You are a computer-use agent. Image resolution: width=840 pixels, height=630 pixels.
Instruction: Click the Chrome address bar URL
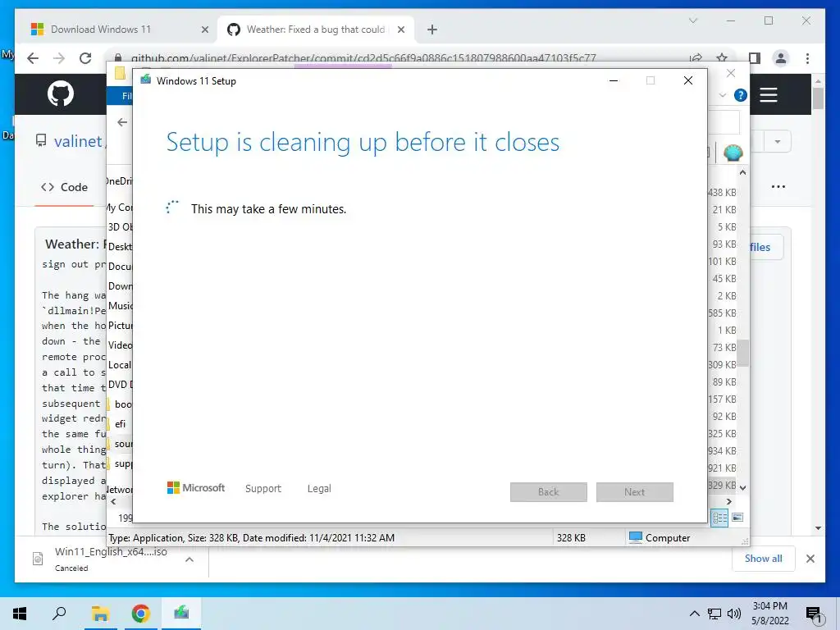363,58
